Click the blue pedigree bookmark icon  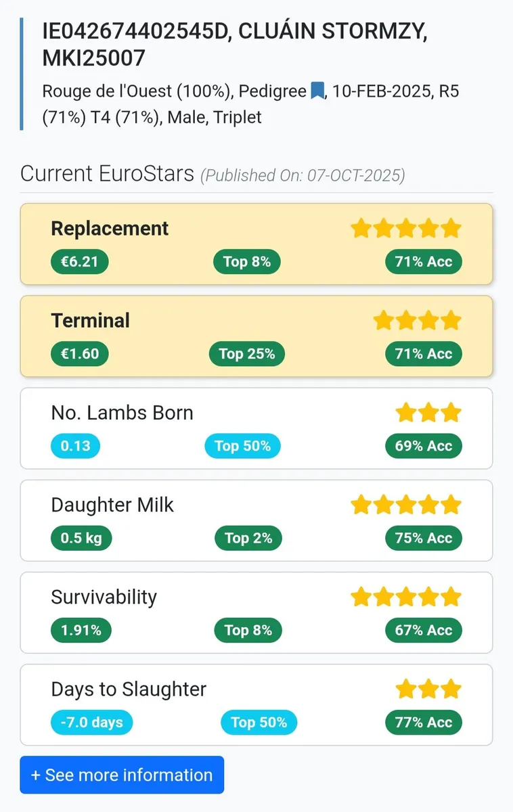317,91
